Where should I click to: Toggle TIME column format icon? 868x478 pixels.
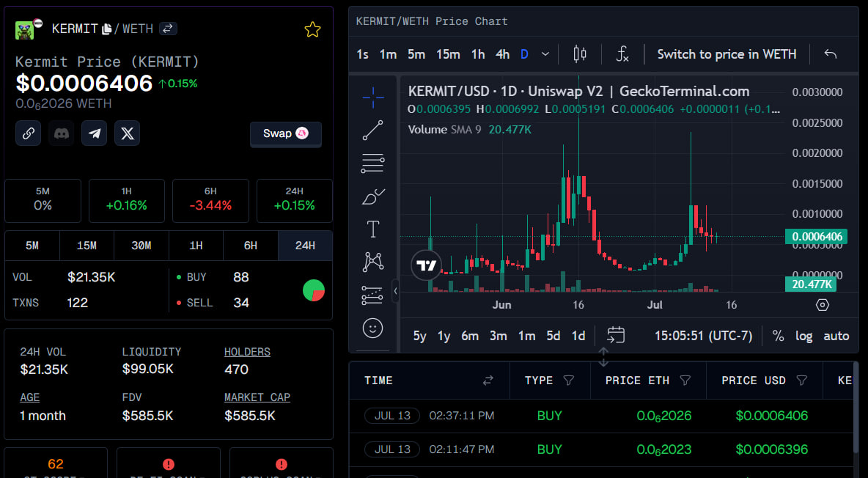(488, 380)
